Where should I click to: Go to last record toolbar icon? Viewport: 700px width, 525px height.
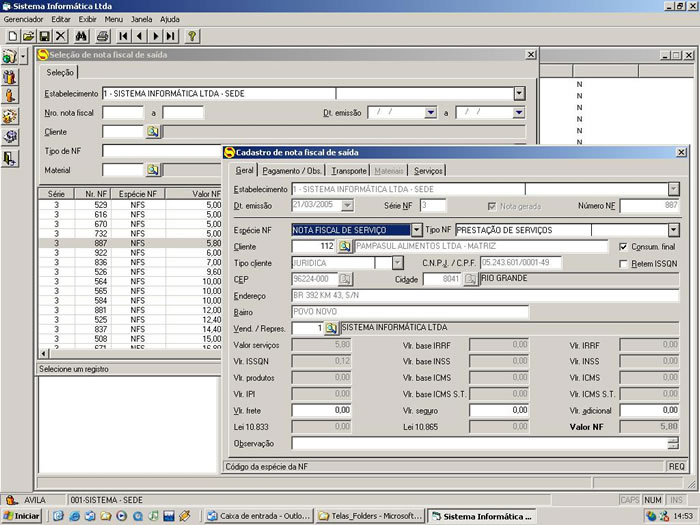point(171,36)
